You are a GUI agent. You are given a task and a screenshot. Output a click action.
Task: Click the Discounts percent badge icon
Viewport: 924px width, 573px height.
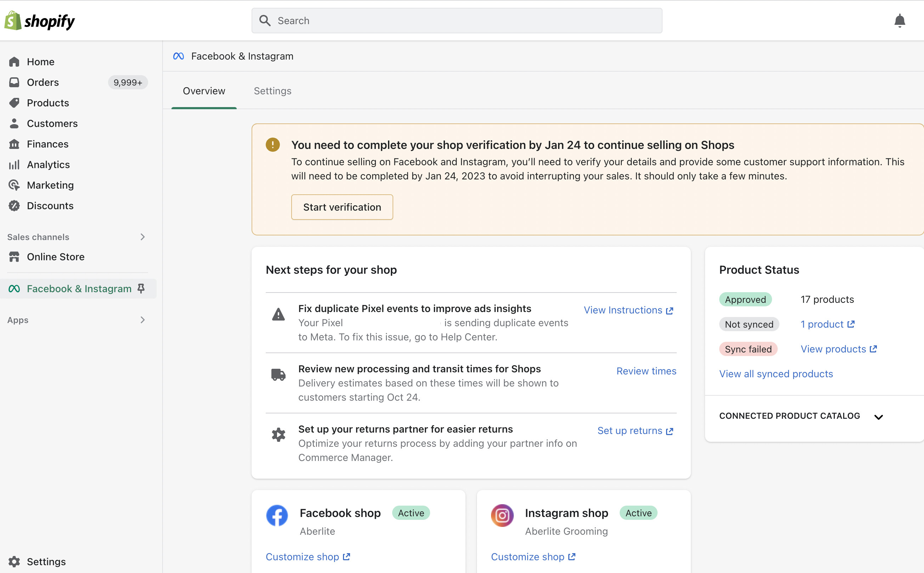[x=14, y=205]
